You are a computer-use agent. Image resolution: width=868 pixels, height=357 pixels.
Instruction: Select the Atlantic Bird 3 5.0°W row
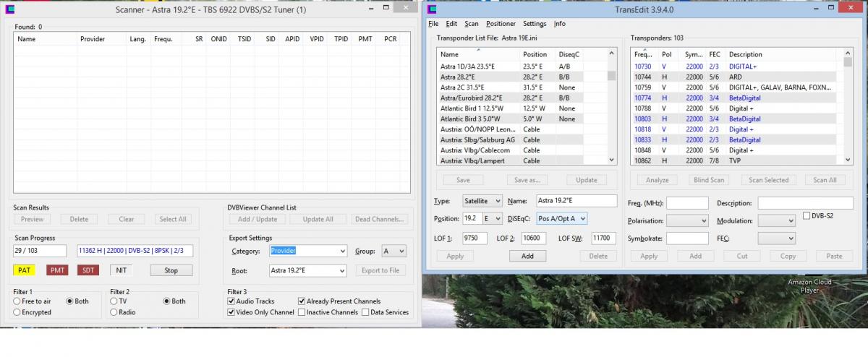[522, 119]
